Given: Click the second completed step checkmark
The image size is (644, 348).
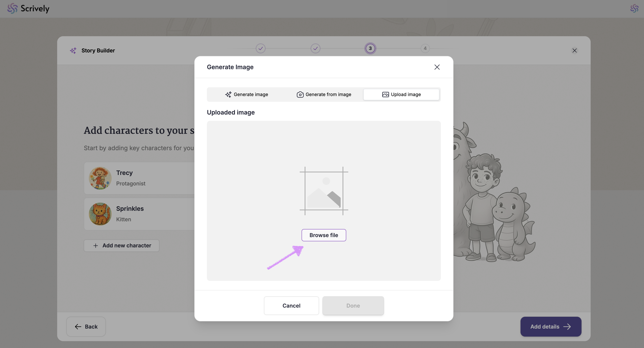Looking at the screenshot, I should click(x=315, y=48).
